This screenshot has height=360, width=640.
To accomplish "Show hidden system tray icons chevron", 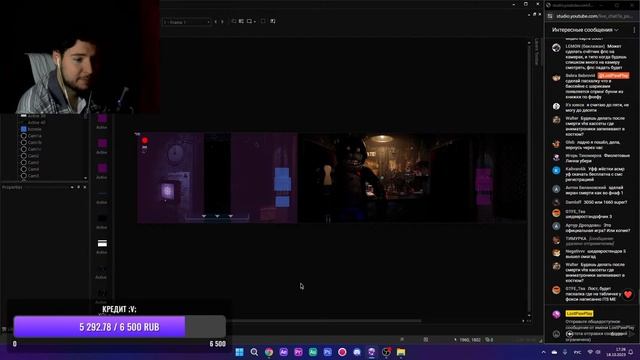I will (544, 352).
